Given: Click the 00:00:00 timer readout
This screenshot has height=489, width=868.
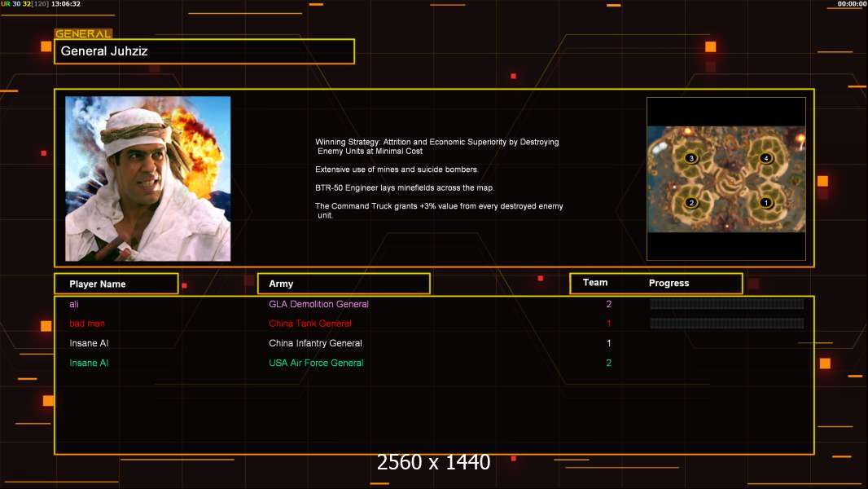Looking at the screenshot, I should [852, 4].
